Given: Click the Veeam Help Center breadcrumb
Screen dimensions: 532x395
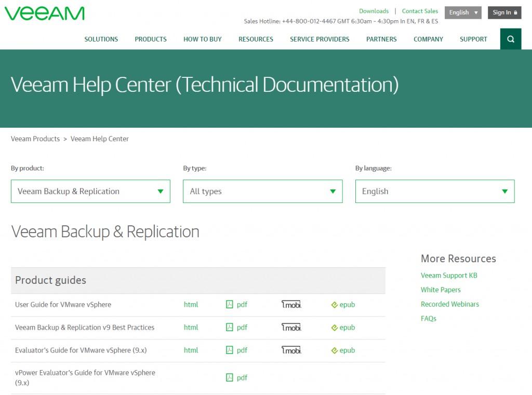Looking at the screenshot, I should click(100, 139).
